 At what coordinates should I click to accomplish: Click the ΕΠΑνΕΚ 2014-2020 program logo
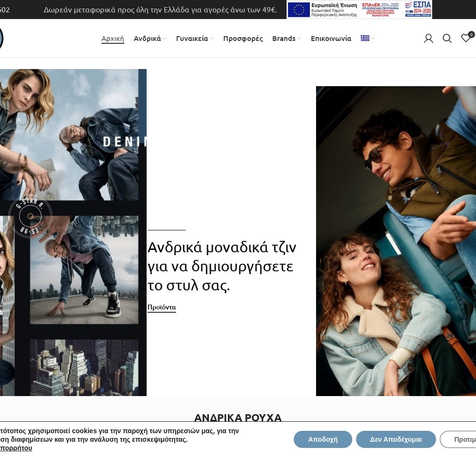point(380,10)
